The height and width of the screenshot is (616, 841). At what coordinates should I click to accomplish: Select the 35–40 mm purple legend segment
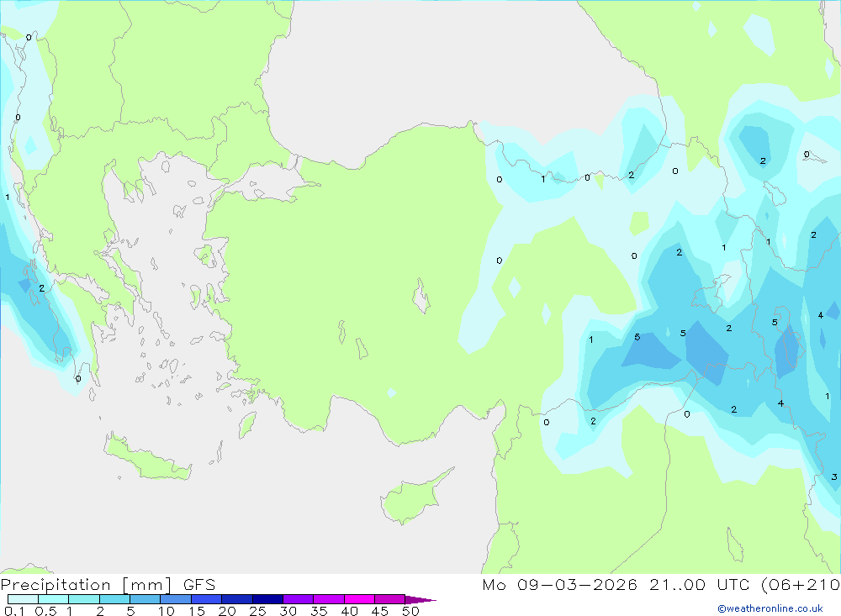click(329, 599)
